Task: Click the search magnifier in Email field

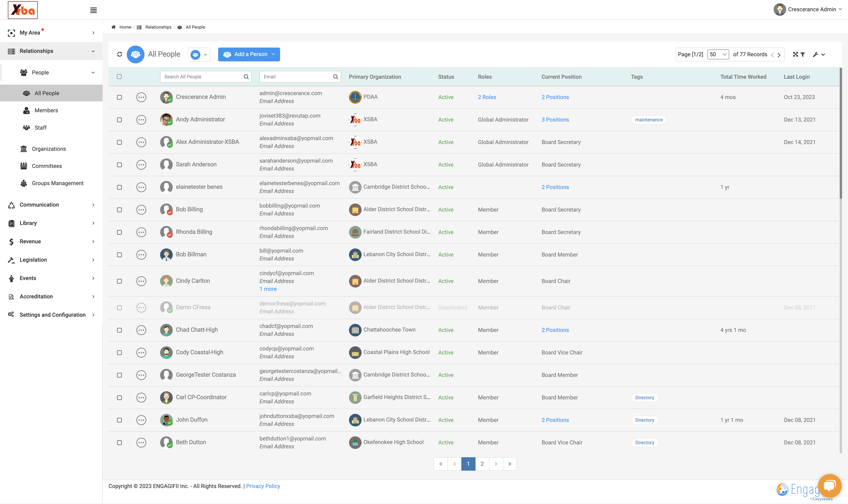Action: tap(336, 77)
